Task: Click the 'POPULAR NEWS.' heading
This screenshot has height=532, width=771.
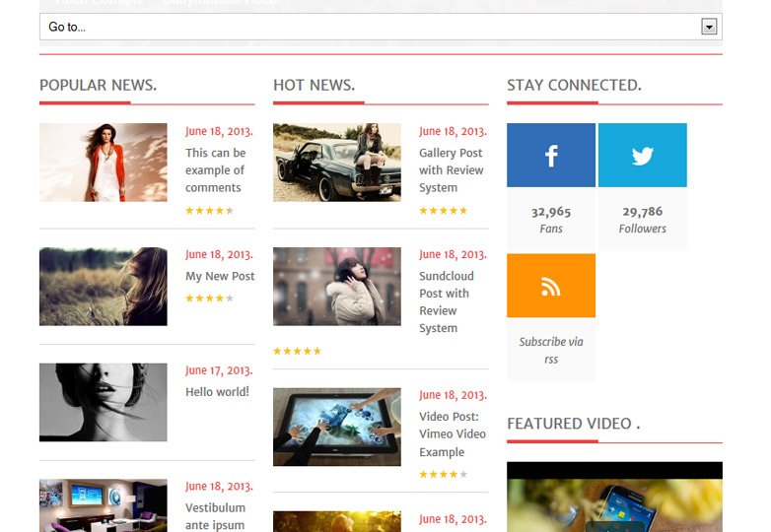Action: [x=98, y=85]
